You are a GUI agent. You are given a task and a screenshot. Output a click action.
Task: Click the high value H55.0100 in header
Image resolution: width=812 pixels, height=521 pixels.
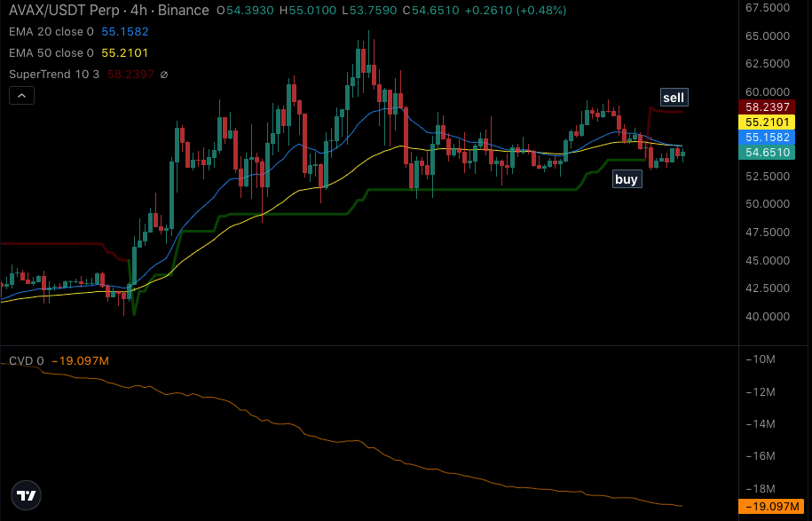tap(308, 11)
